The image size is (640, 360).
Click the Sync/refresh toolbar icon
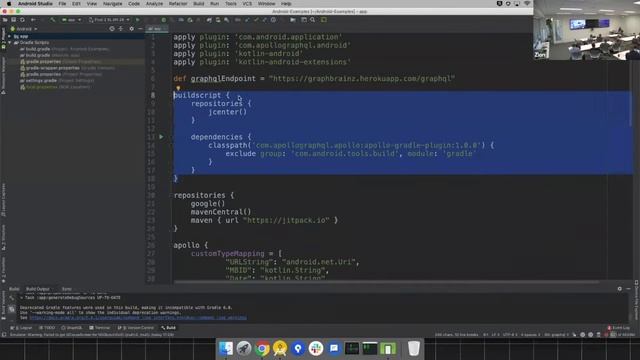coord(22,20)
